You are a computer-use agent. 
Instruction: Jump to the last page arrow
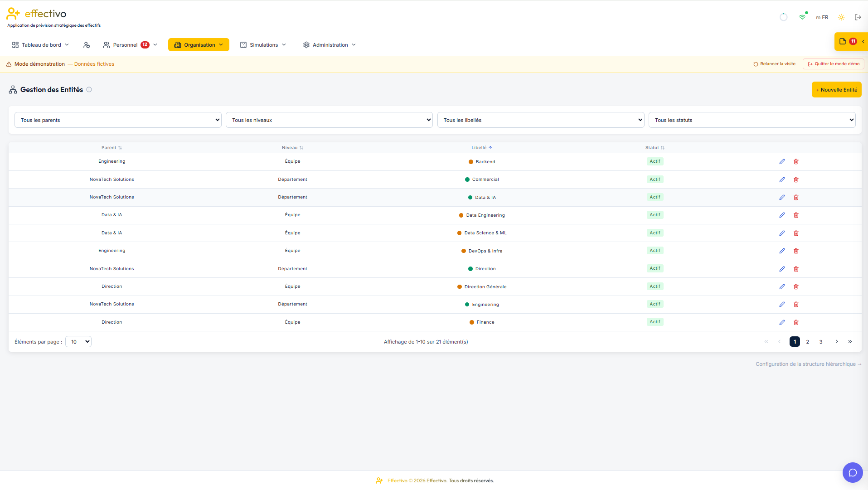850,342
